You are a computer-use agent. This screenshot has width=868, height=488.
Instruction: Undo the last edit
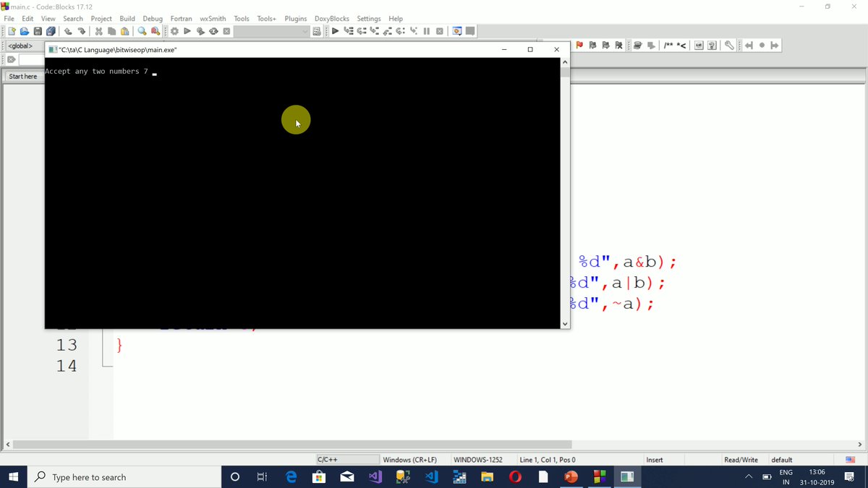coord(68,31)
